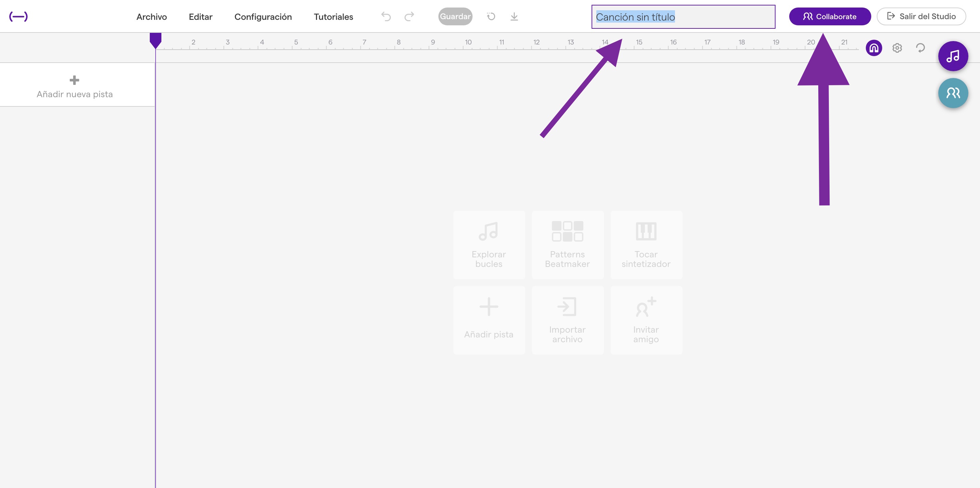Image resolution: width=980 pixels, height=488 pixels.
Task: Click the undo arrow icon
Action: [386, 16]
